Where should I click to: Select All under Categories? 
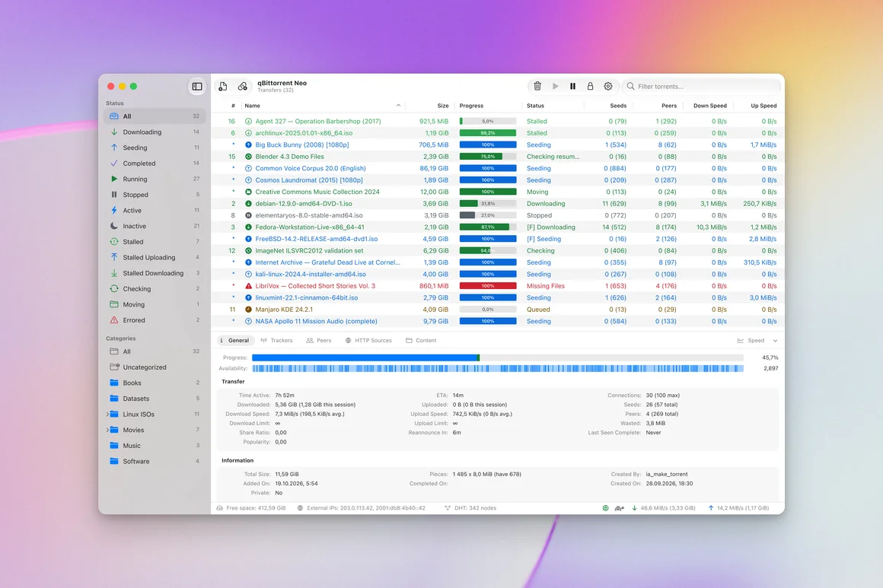pyautogui.click(x=155, y=351)
